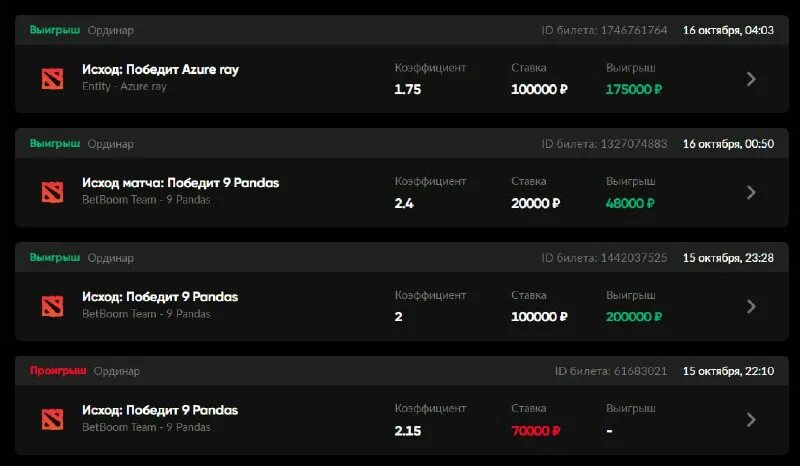The height and width of the screenshot is (466, 800).
Task: Click the Dota 2 icon on the lost bet
Action: (x=52, y=420)
